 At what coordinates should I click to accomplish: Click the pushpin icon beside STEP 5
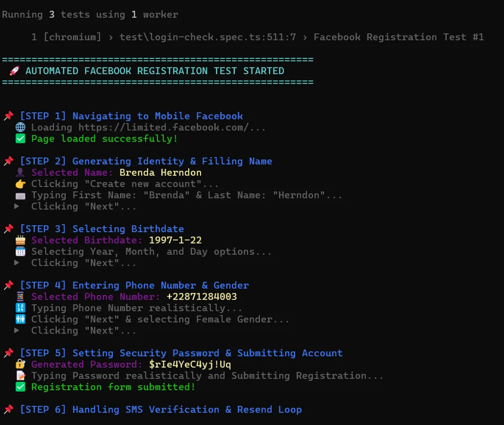(x=9, y=353)
